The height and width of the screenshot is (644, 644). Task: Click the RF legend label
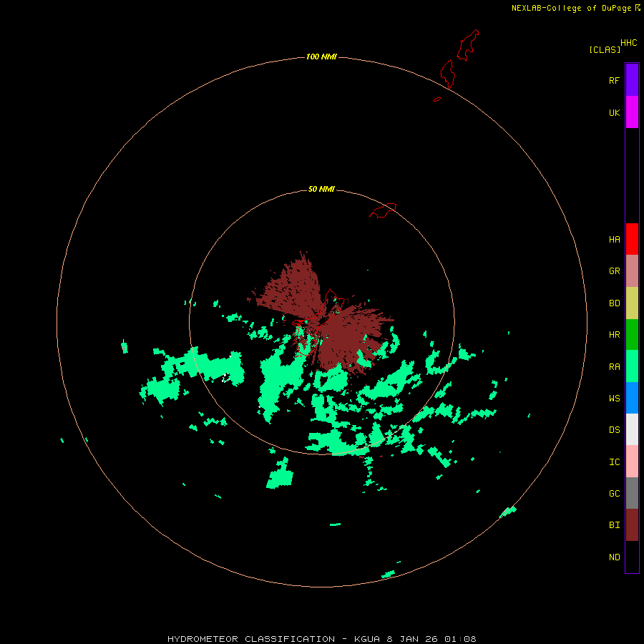(614, 81)
